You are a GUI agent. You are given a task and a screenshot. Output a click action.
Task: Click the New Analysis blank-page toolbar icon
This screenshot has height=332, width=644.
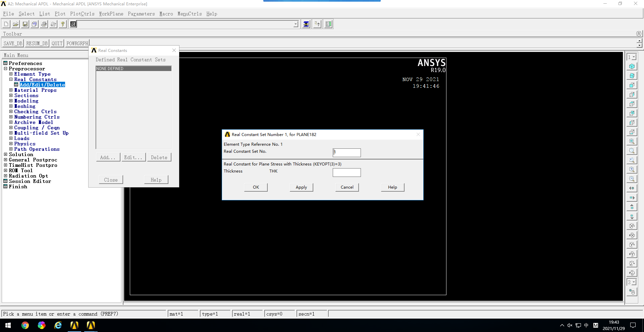click(x=6, y=24)
